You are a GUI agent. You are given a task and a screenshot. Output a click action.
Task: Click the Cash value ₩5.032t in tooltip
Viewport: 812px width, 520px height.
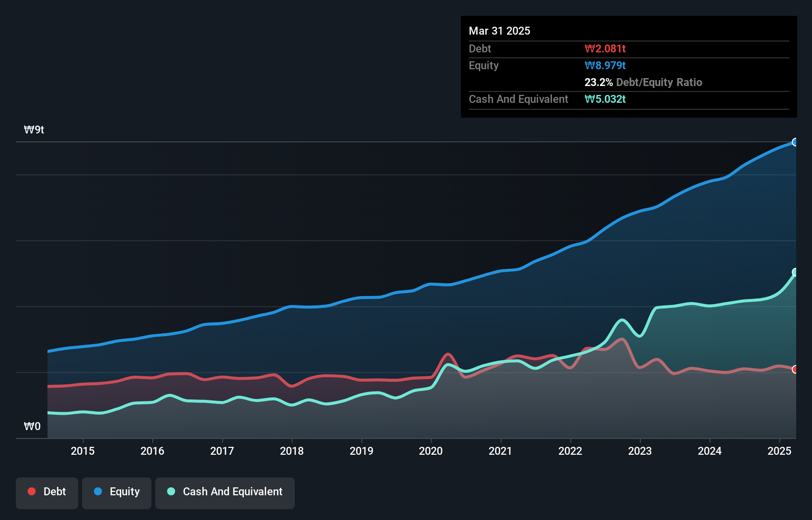pyautogui.click(x=605, y=99)
